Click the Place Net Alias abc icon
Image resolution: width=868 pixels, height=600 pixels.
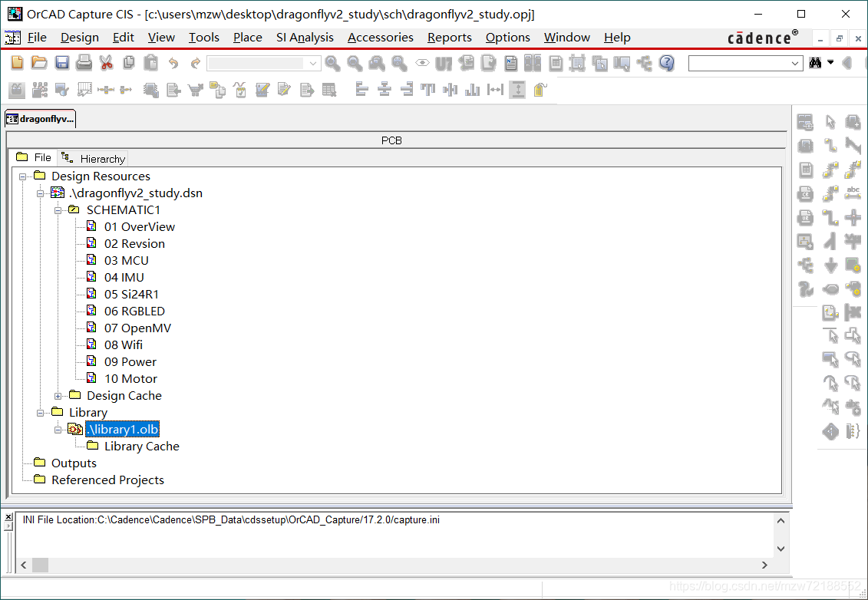[x=853, y=193]
